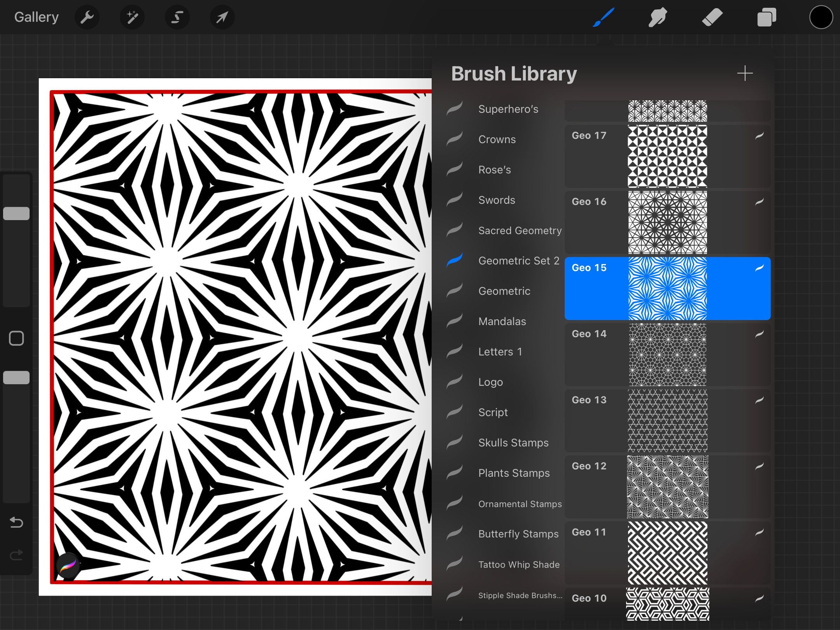Select the Geo 11 brush
This screenshot has height=630, width=840.
[667, 553]
